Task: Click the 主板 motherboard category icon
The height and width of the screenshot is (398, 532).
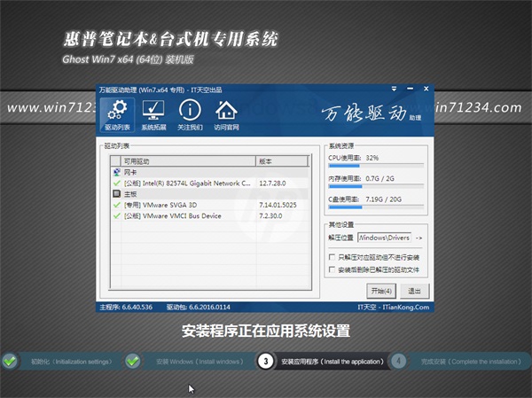Action: point(116,193)
